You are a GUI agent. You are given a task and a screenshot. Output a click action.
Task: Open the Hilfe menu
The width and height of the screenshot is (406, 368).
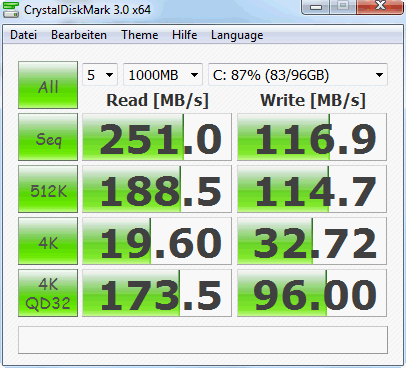(184, 35)
